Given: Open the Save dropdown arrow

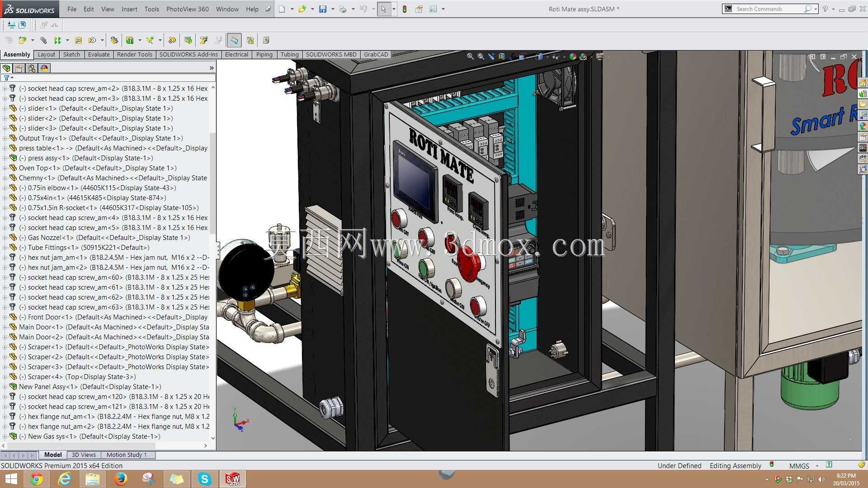Looking at the screenshot, I should 332,9.
